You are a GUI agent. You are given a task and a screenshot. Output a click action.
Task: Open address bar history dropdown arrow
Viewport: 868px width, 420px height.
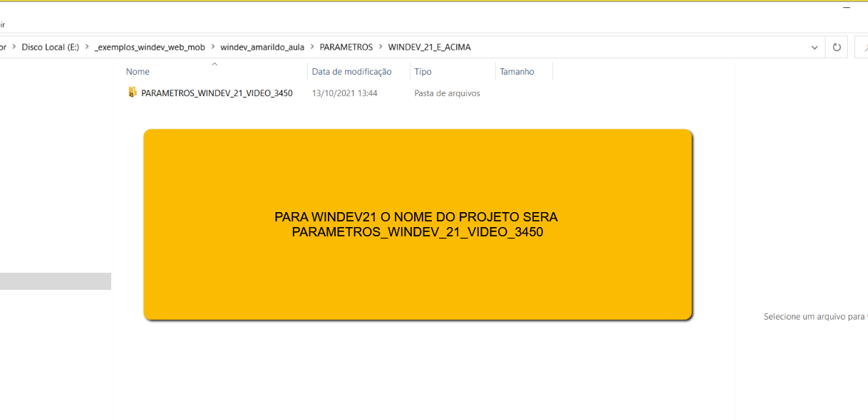click(815, 48)
